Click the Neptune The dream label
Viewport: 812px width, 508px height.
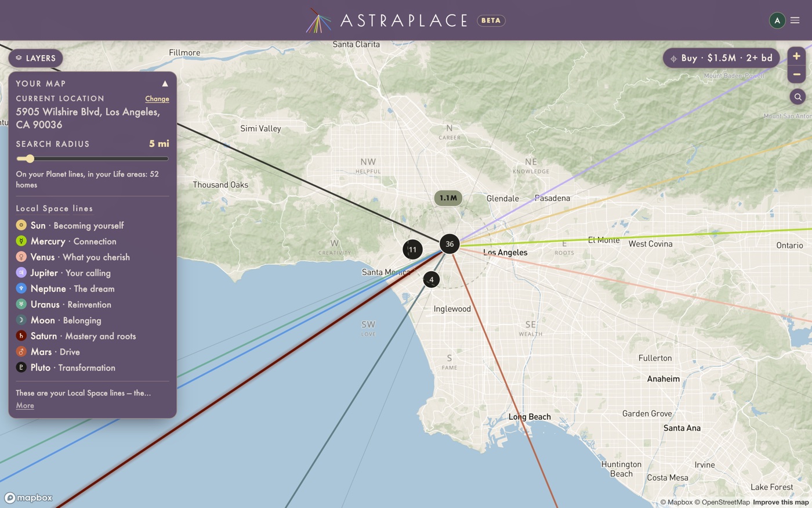72,289
